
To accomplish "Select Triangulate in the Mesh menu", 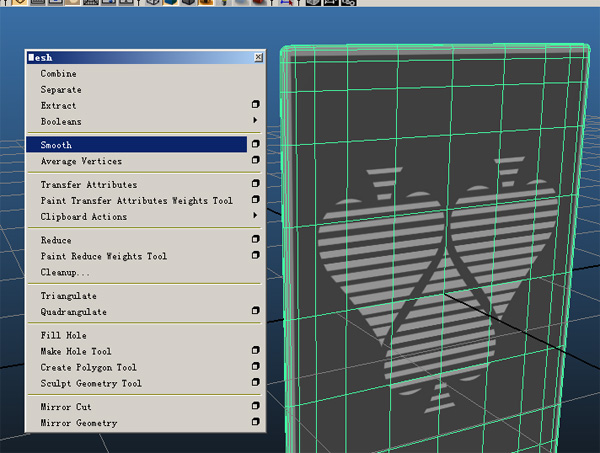I will [68, 296].
